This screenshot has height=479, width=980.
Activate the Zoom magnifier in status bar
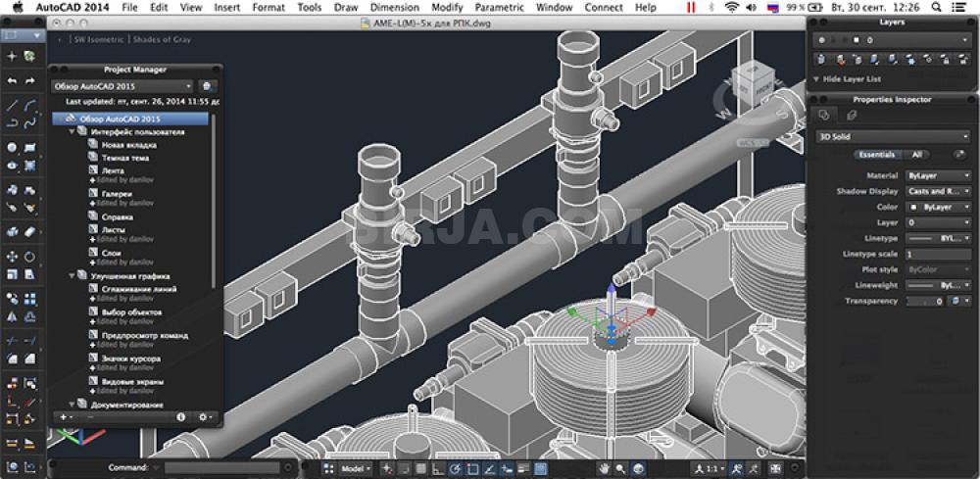coord(620,468)
